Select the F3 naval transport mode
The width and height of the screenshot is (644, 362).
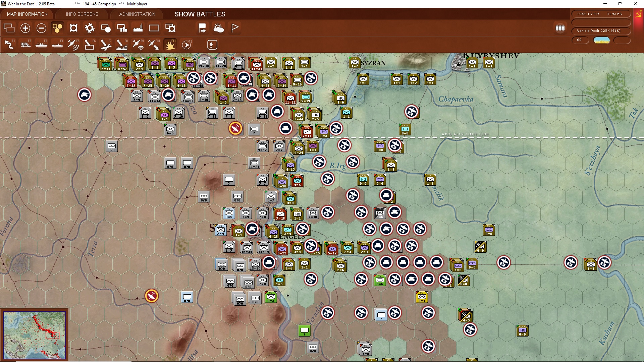point(41,45)
